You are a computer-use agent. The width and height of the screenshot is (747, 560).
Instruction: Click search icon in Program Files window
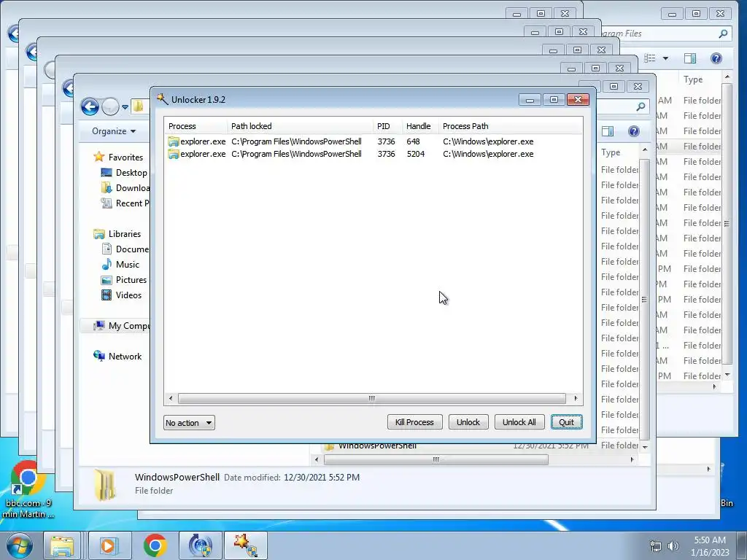[723, 34]
